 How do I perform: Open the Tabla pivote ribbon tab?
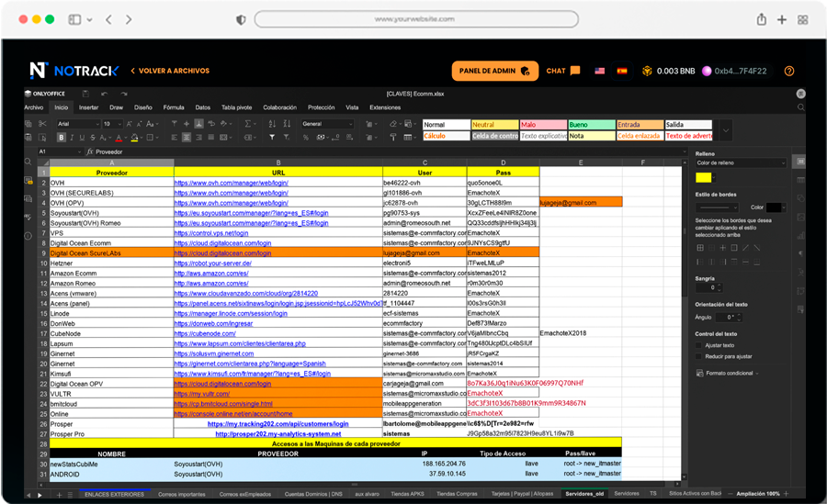[x=237, y=107]
